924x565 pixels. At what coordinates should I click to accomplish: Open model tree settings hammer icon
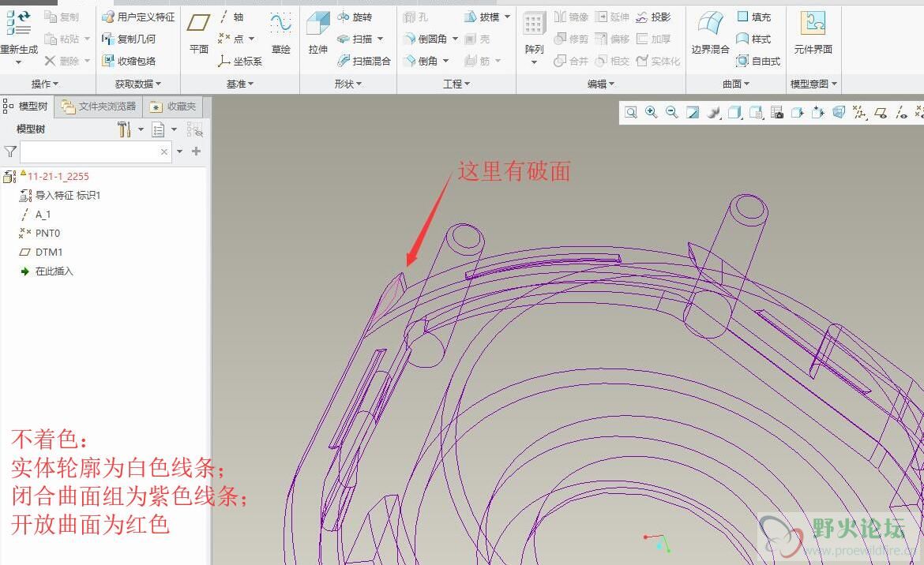(124, 129)
